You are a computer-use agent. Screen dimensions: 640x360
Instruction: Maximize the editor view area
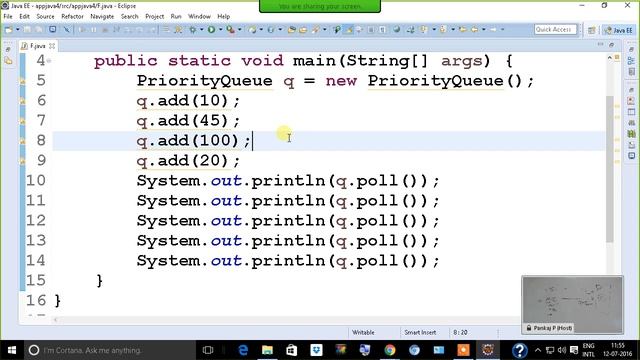tap(611, 44)
